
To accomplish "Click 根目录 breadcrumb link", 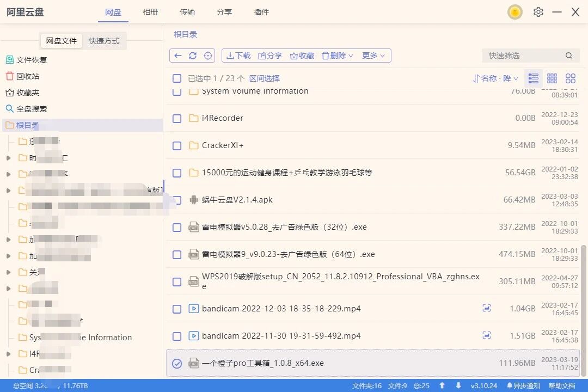I will click(x=185, y=34).
